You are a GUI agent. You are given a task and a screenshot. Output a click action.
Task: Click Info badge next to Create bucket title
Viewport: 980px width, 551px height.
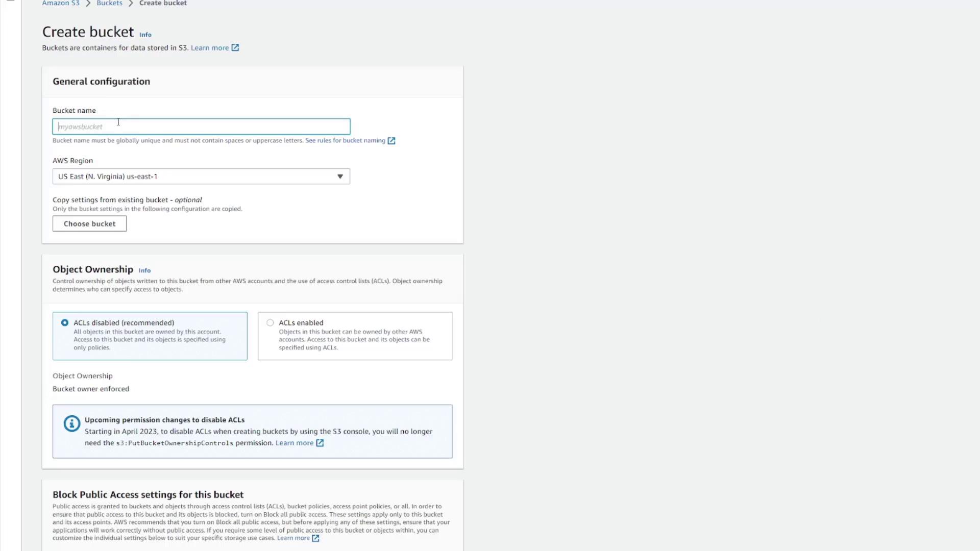pos(145,35)
